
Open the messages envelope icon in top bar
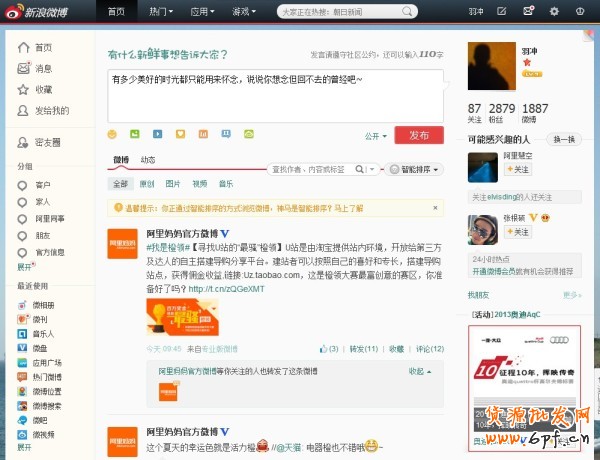tap(528, 11)
